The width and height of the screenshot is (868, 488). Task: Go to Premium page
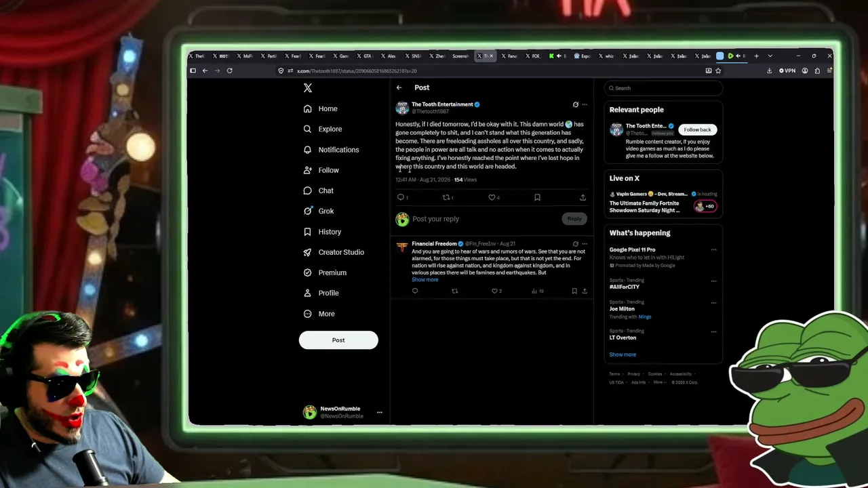pyautogui.click(x=325, y=272)
